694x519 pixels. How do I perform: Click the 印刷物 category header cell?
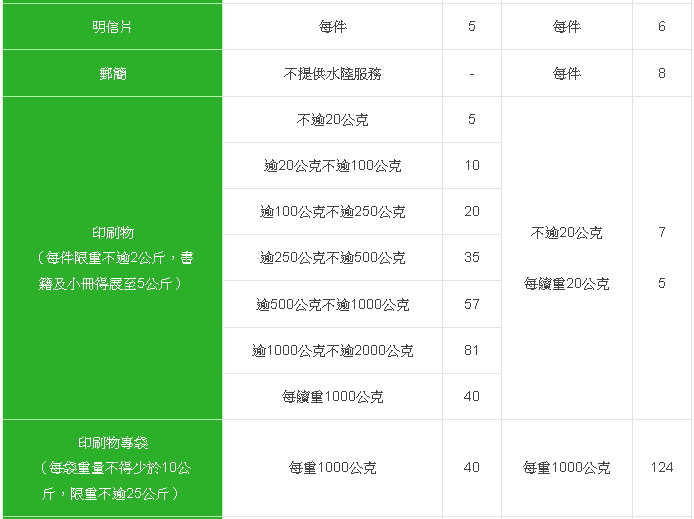[x=112, y=258]
